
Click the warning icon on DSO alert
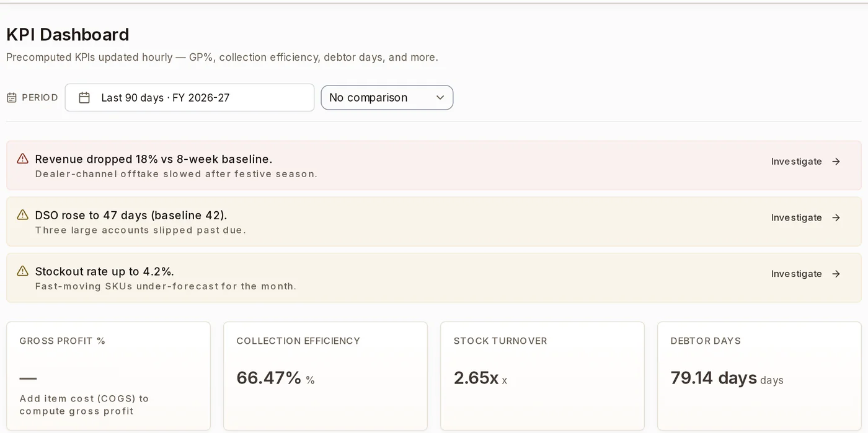pyautogui.click(x=23, y=215)
